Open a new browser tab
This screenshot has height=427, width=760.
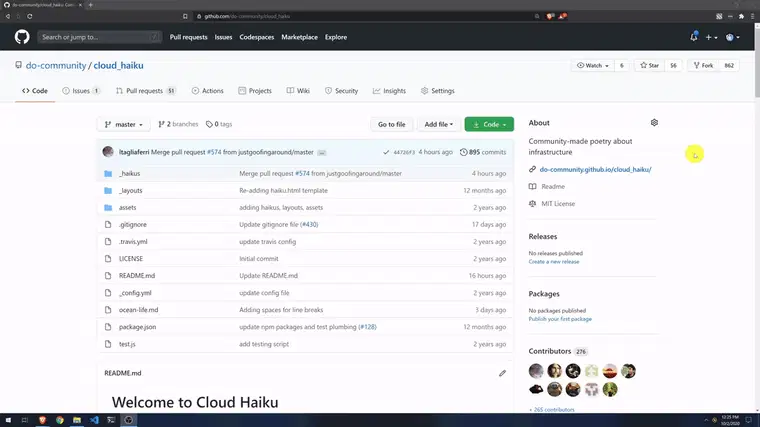point(91,5)
